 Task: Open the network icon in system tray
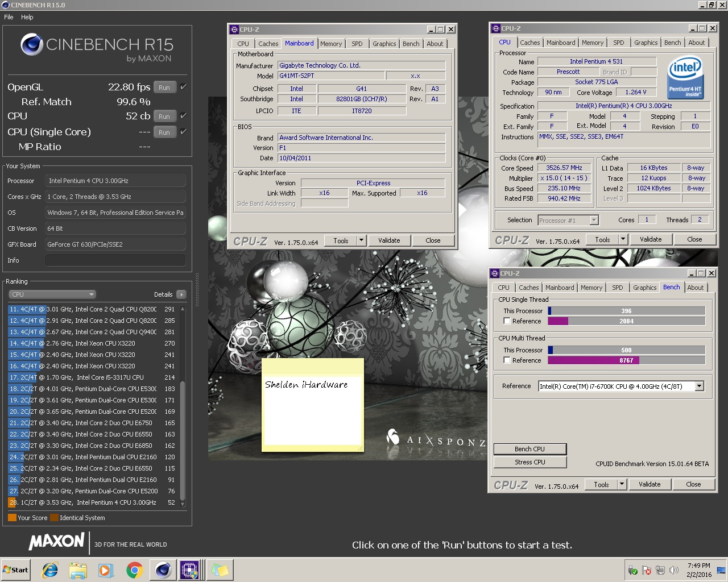coord(660,570)
